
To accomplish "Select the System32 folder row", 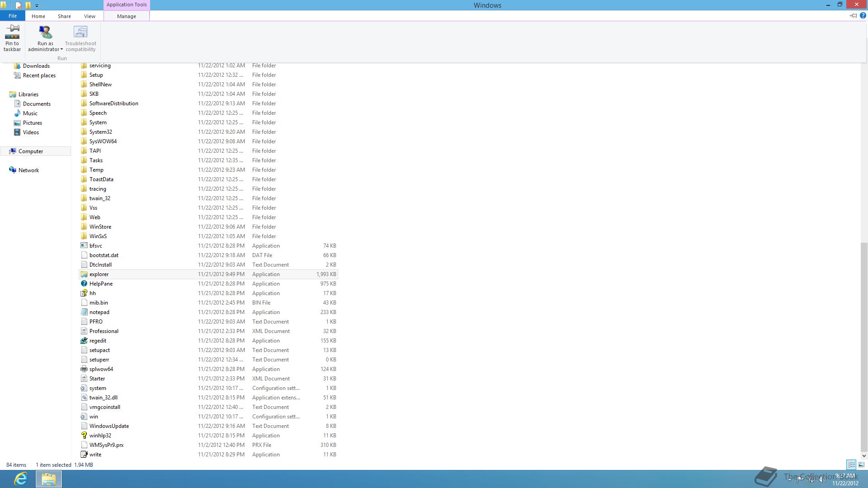I will coord(208,132).
